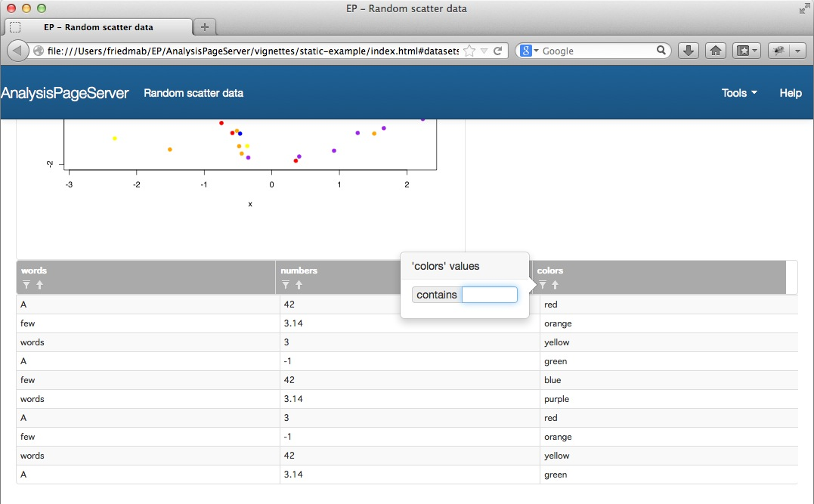Screen dimensions: 814x504
Task: Open the Google search engine selector
Action: pos(529,51)
